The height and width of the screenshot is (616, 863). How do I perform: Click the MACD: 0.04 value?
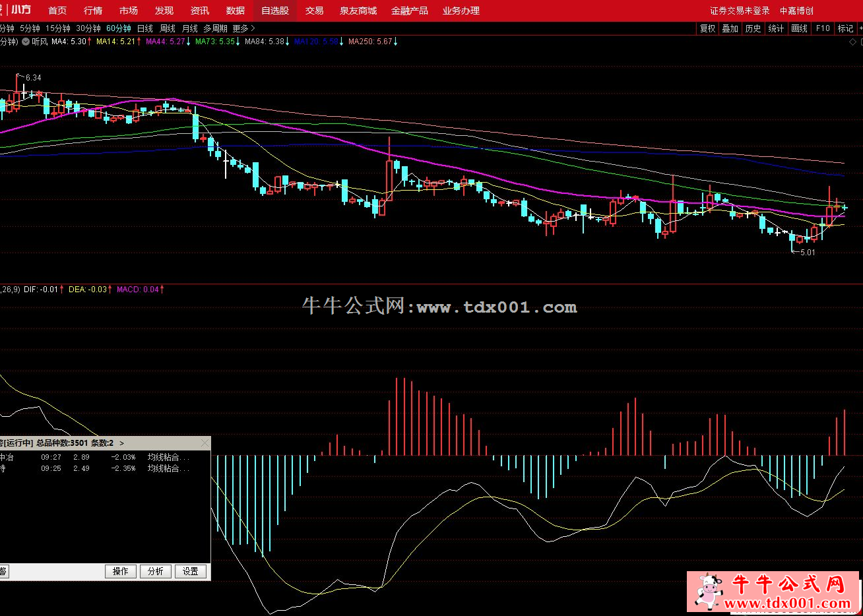(x=140, y=289)
